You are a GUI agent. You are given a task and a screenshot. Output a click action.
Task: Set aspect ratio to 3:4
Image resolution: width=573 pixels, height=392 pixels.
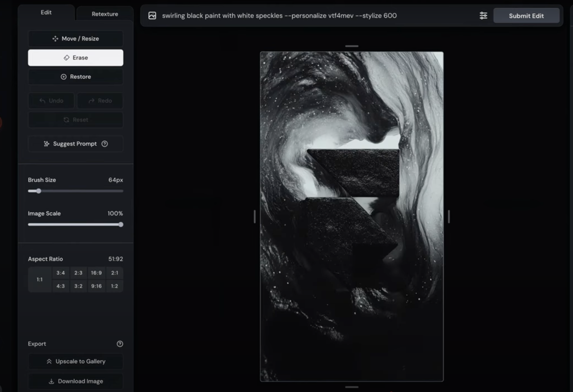click(61, 273)
